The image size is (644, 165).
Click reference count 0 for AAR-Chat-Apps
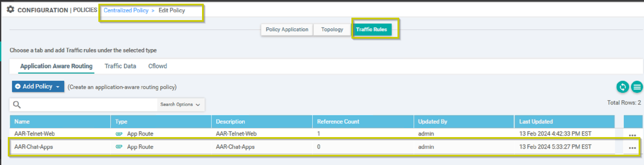pos(319,147)
